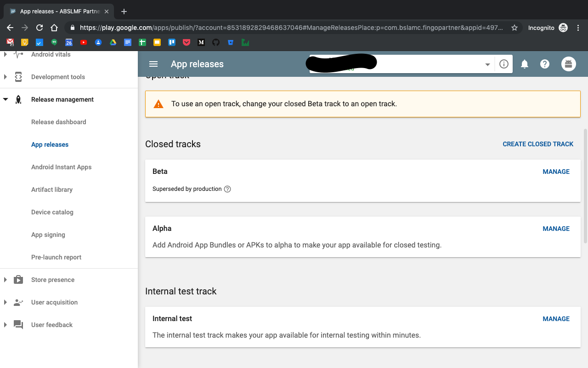The image size is (588, 368).
Task: Open a new browser tab
Action: coord(124,11)
